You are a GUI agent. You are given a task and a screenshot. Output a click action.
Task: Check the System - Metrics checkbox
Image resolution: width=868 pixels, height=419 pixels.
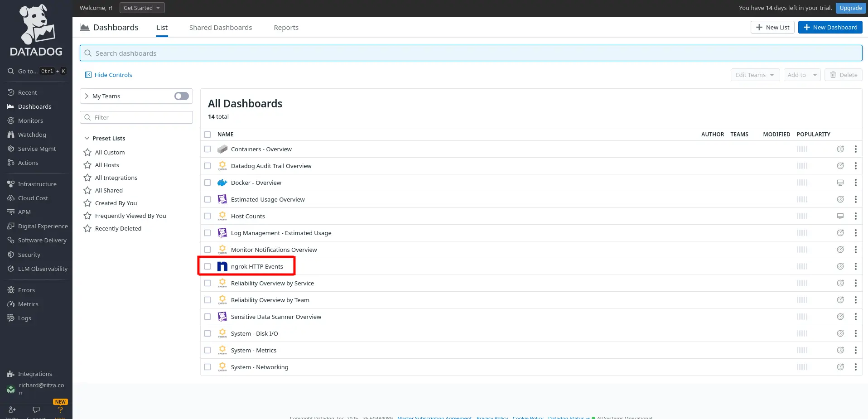[207, 350]
